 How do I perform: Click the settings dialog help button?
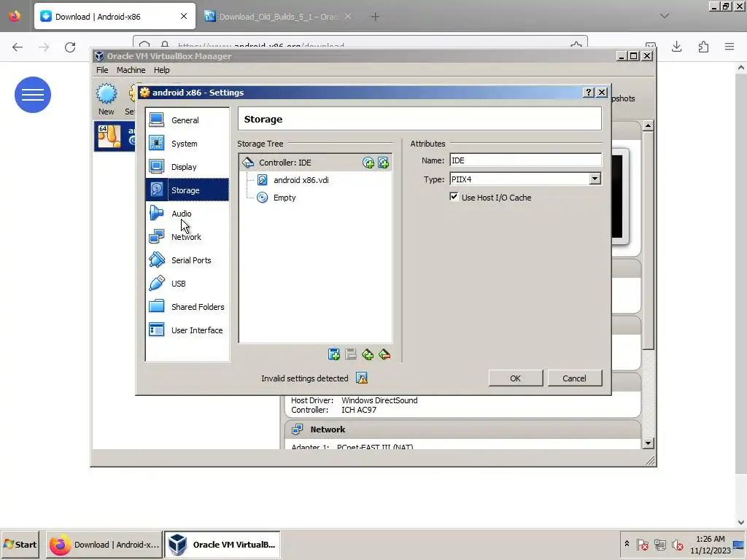click(589, 93)
